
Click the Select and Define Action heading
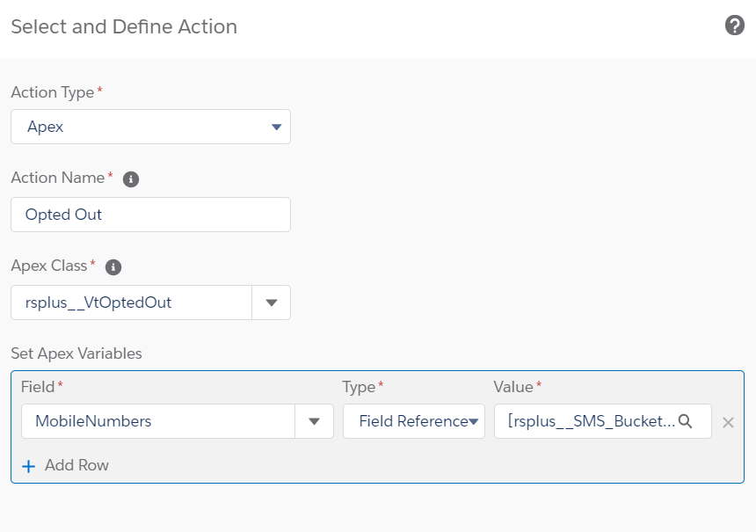click(124, 26)
